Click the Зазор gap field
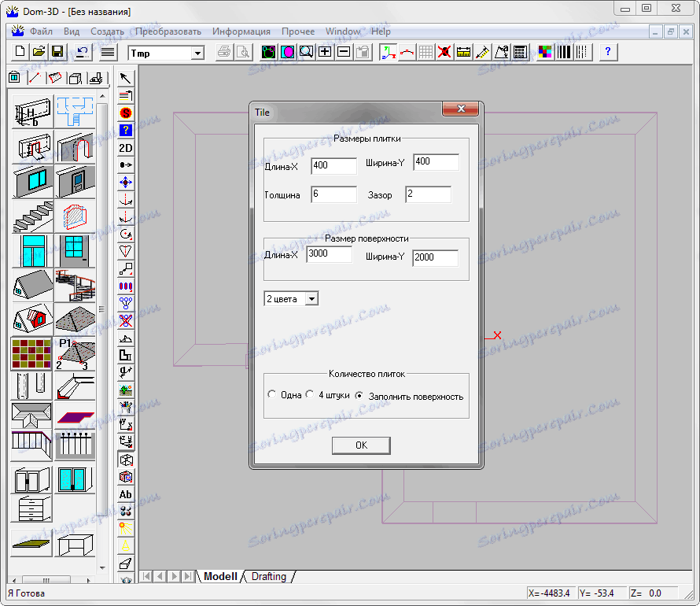The image size is (700, 606). click(428, 194)
